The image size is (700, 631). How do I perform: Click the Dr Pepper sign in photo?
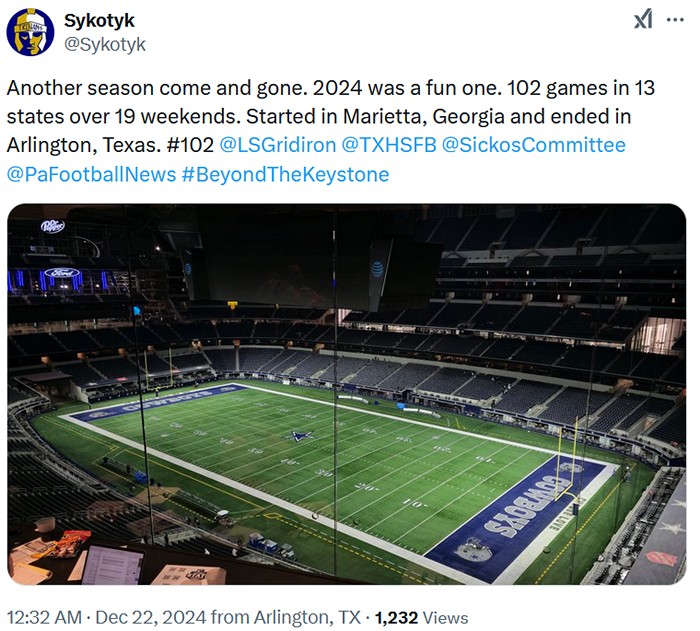(x=53, y=226)
